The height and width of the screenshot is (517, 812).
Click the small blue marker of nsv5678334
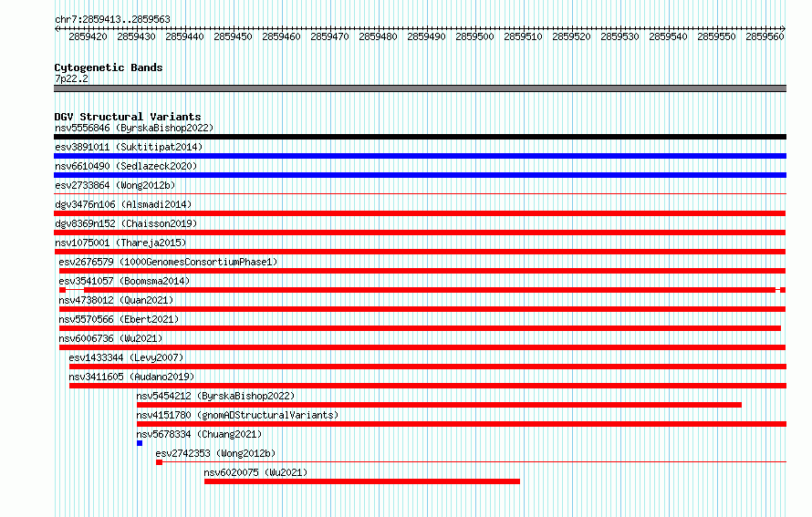pyautogui.click(x=140, y=443)
